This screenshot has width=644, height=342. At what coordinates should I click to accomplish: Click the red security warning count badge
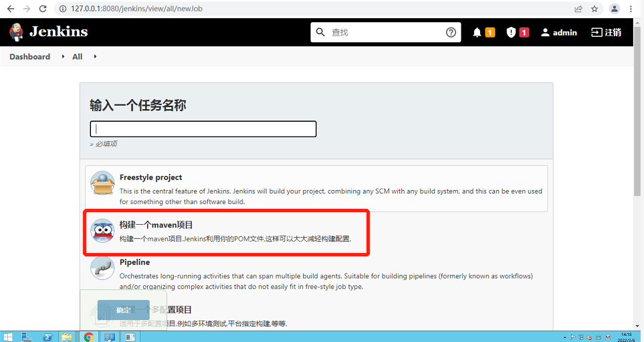point(524,33)
